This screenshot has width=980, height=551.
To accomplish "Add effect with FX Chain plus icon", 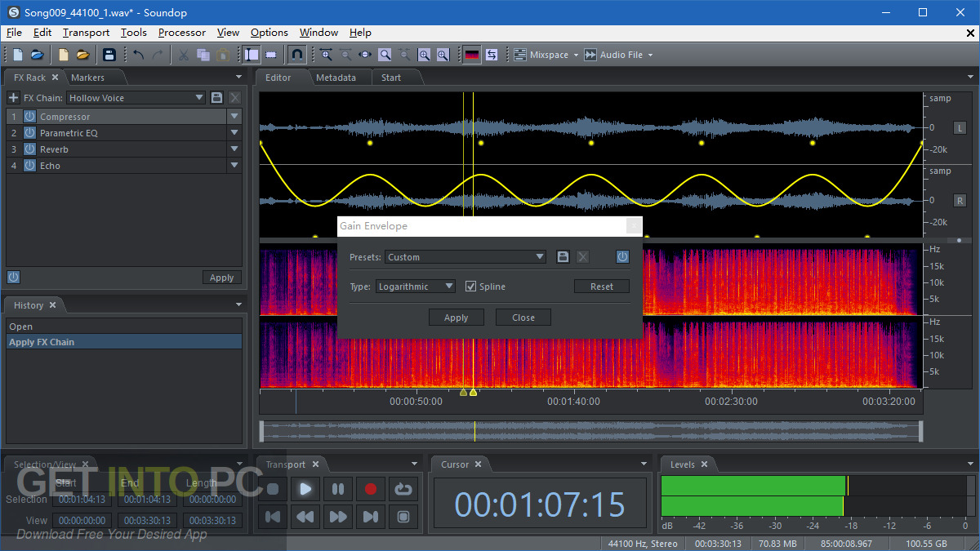I will coord(13,98).
